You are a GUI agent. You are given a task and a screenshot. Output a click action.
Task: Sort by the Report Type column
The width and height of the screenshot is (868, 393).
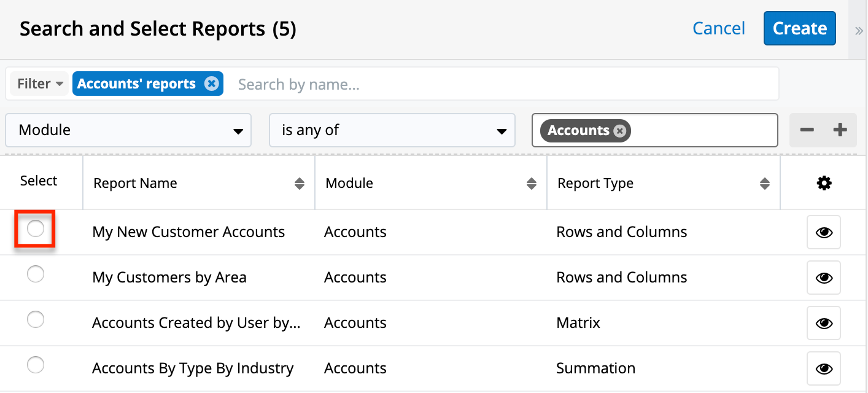coord(764,184)
